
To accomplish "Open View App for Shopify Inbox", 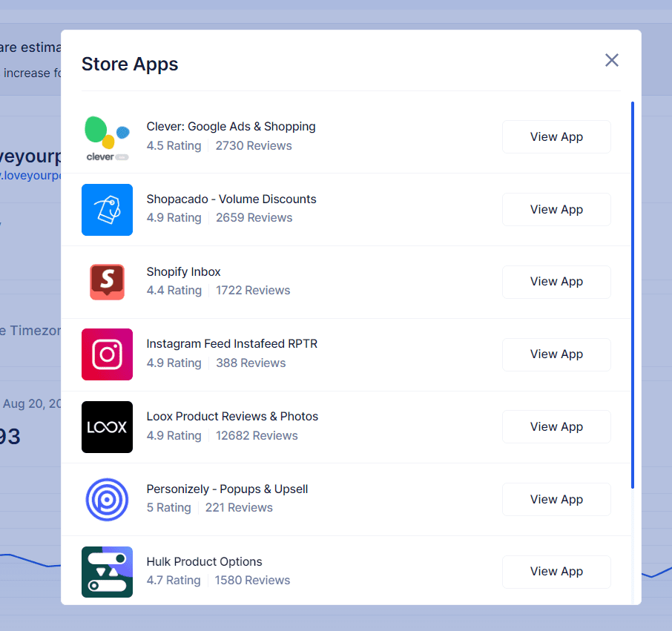I will (x=556, y=282).
